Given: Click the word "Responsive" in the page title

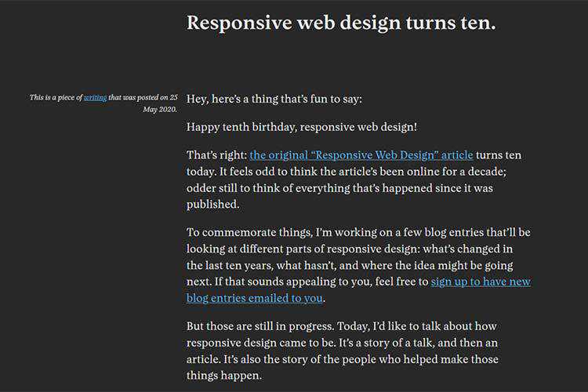Looking at the screenshot, I should click(241, 23).
